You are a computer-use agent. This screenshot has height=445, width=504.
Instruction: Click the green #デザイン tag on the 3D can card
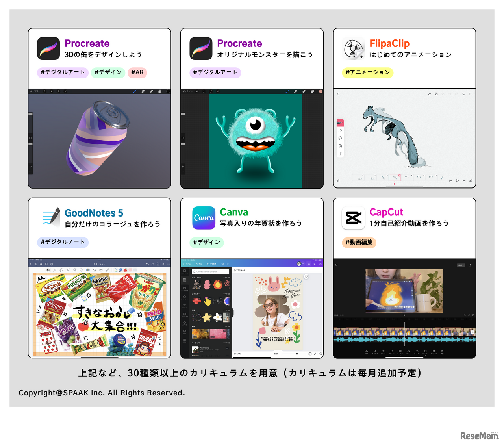click(108, 72)
